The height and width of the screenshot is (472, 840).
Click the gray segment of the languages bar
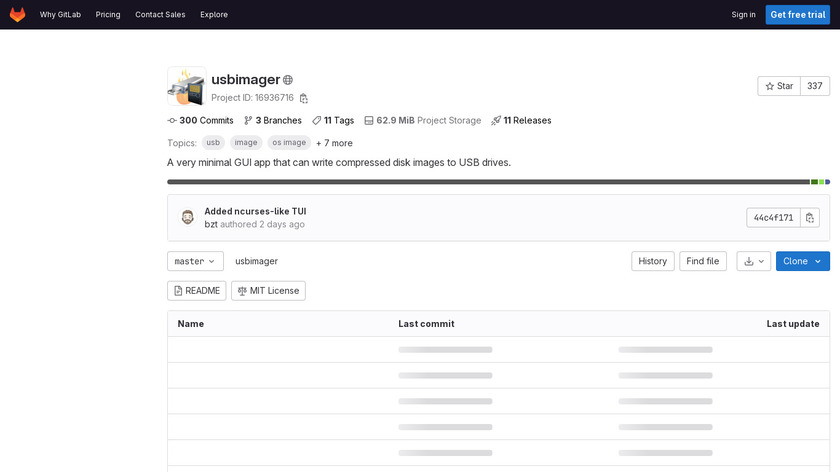point(488,182)
